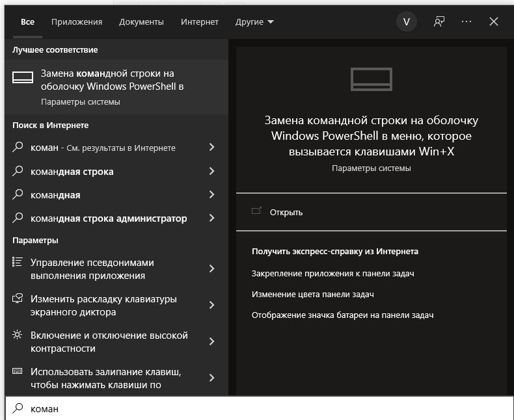Image resolution: width=514 pixels, height=420 pixels.
Task: Select the Документы tab
Action: coord(141,22)
